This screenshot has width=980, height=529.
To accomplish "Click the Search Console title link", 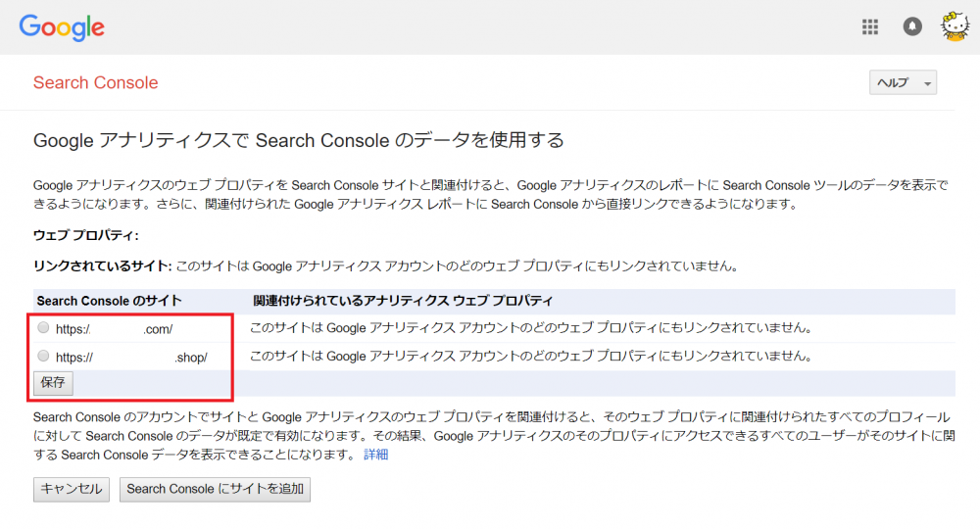I will 96,82.
